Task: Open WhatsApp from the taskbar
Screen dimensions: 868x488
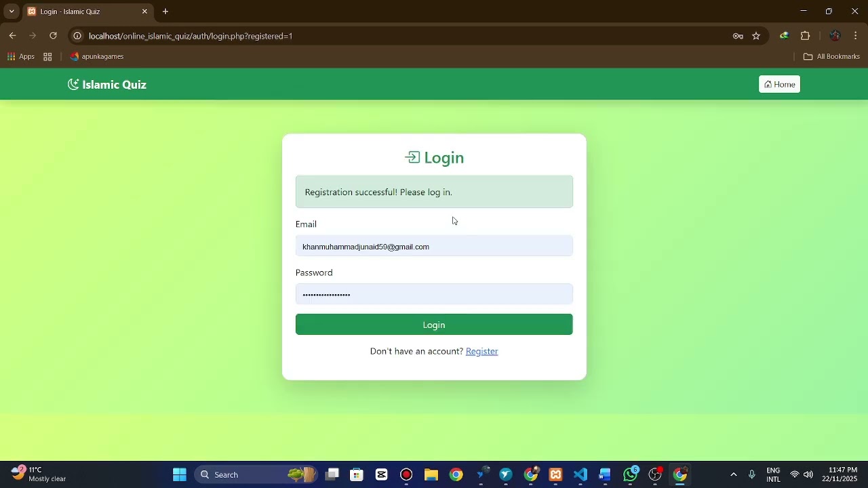Action: tap(631, 474)
